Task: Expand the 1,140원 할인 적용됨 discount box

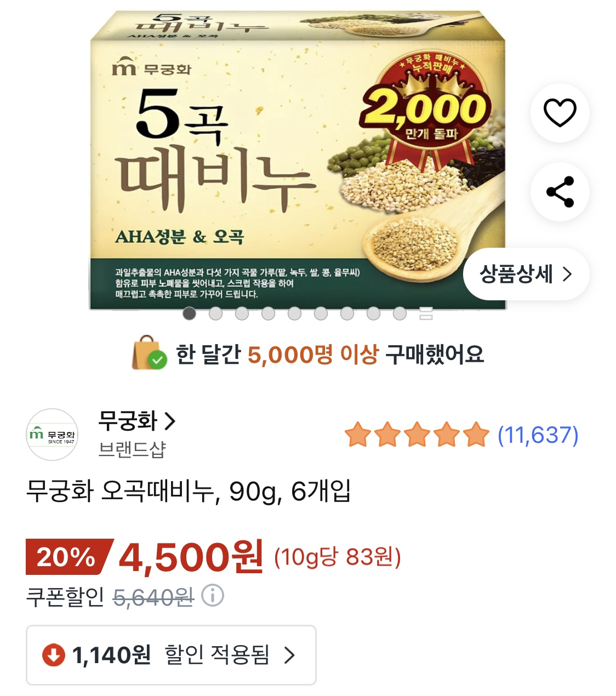Action: point(171,655)
